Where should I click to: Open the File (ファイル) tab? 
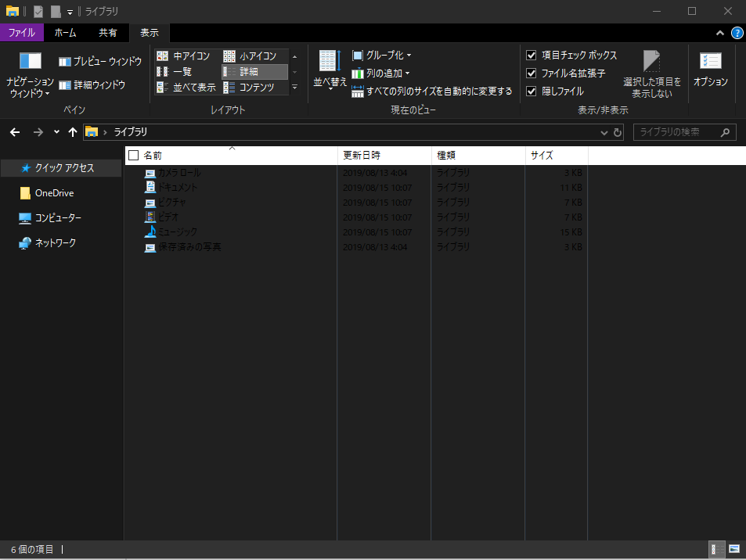[22, 33]
